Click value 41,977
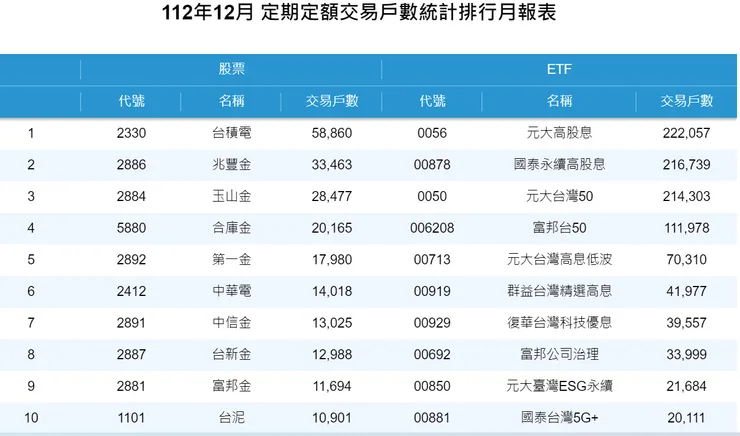The width and height of the screenshot is (740, 436). [686, 291]
